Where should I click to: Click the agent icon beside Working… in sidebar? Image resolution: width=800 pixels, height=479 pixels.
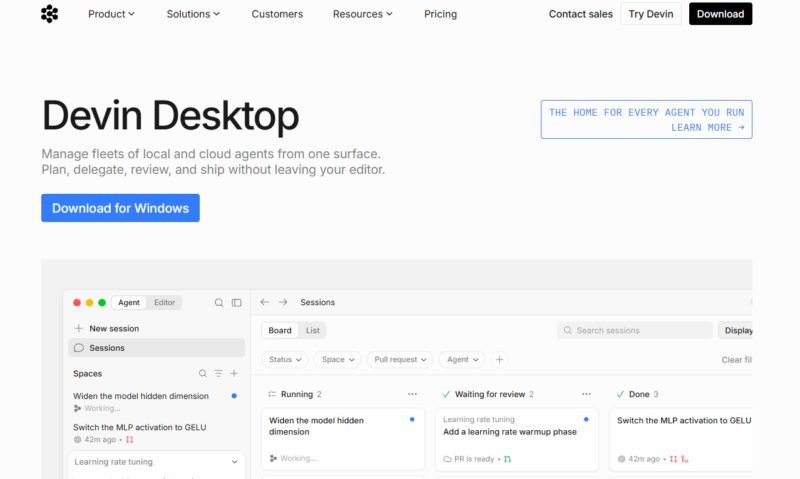78,408
